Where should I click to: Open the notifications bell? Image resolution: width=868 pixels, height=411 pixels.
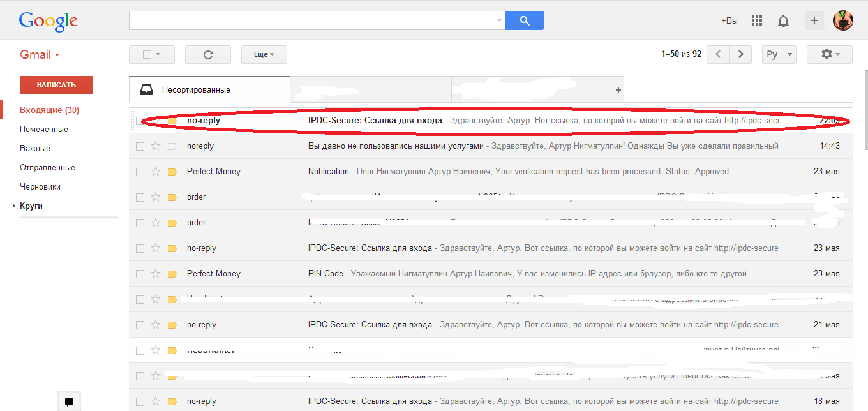tap(783, 20)
